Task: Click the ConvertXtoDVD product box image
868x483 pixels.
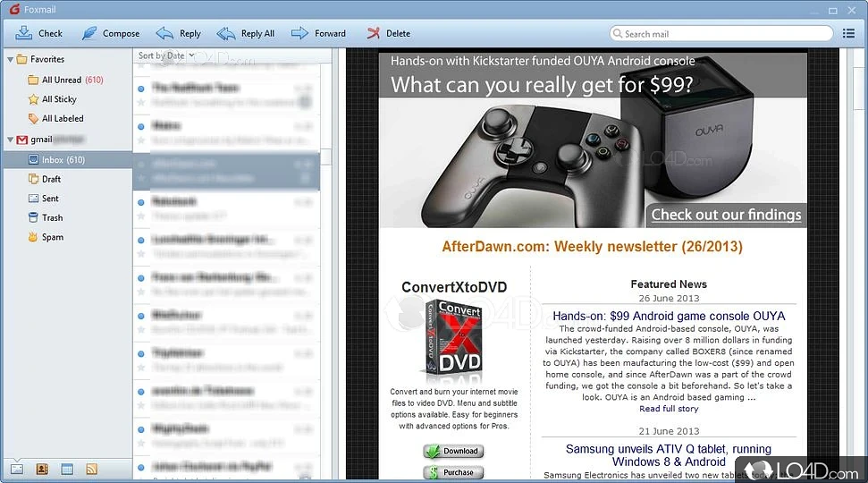Action: pyautogui.click(x=453, y=339)
